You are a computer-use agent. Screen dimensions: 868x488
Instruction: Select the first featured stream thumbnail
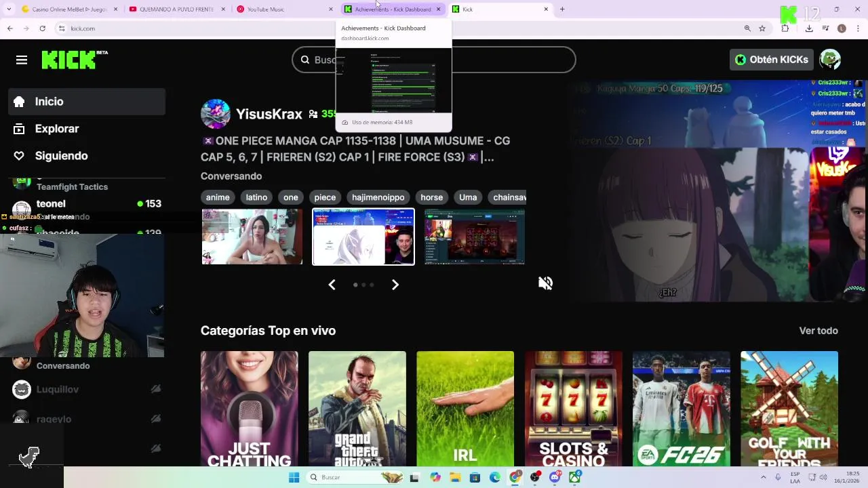[252, 237]
